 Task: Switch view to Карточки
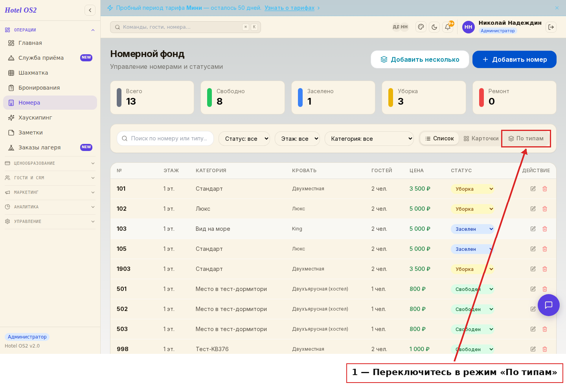[481, 138]
